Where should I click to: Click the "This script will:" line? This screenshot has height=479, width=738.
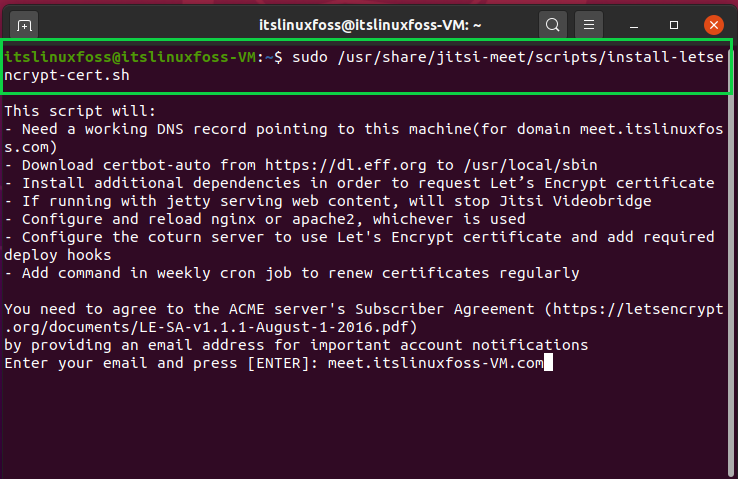[80, 111]
